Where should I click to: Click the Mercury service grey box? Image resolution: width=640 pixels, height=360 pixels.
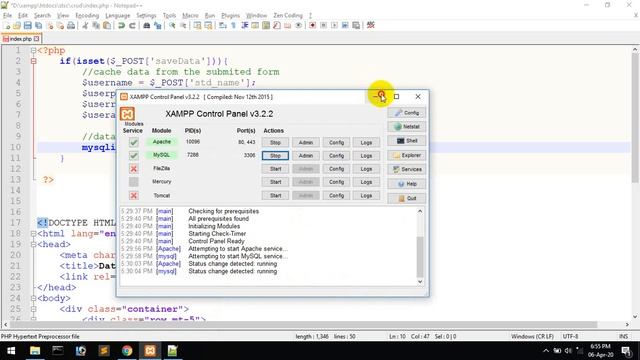(x=133, y=182)
